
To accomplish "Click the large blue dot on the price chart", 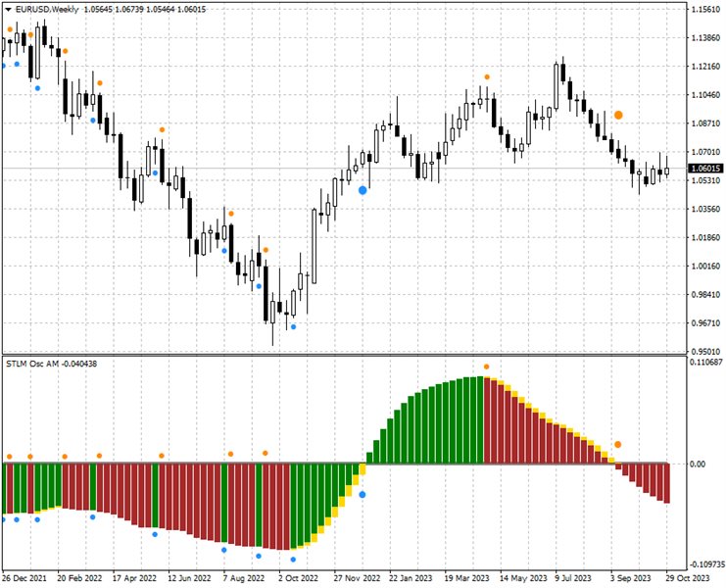I will (363, 190).
